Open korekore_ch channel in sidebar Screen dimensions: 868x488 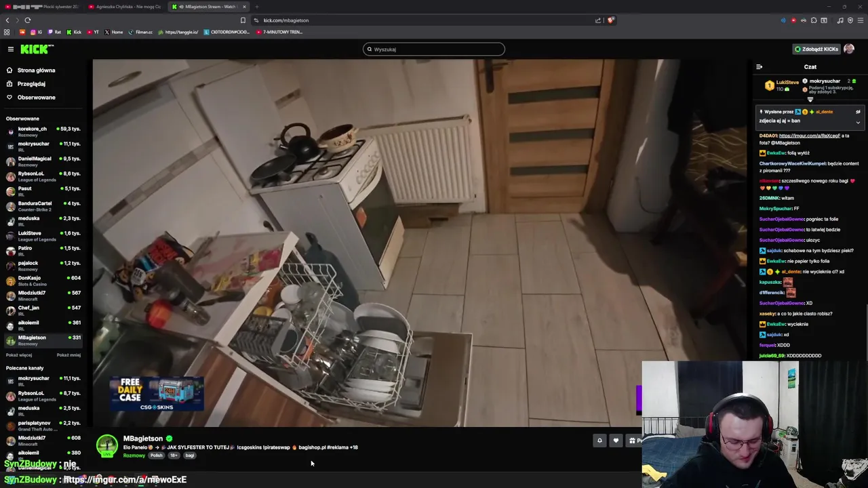pos(43,131)
